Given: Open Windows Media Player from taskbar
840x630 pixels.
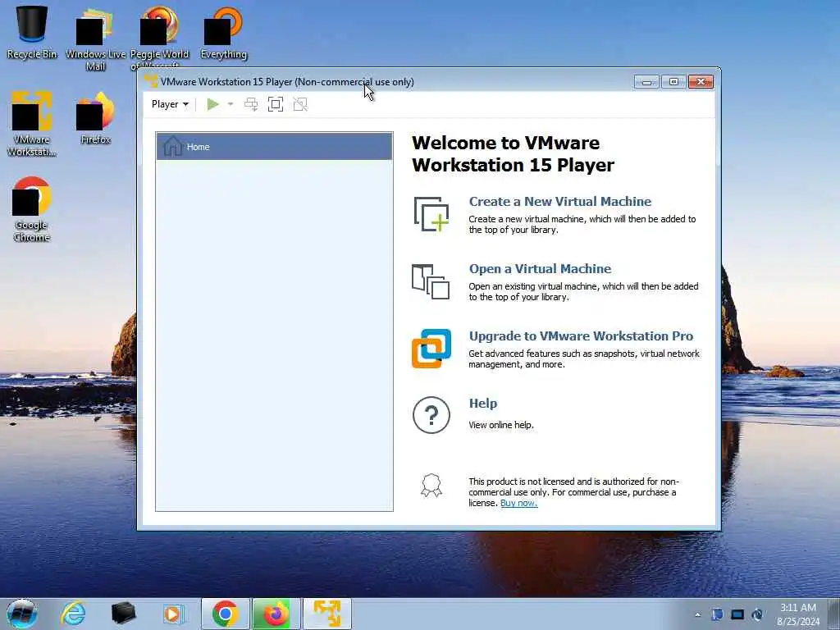Looking at the screenshot, I should click(173, 614).
